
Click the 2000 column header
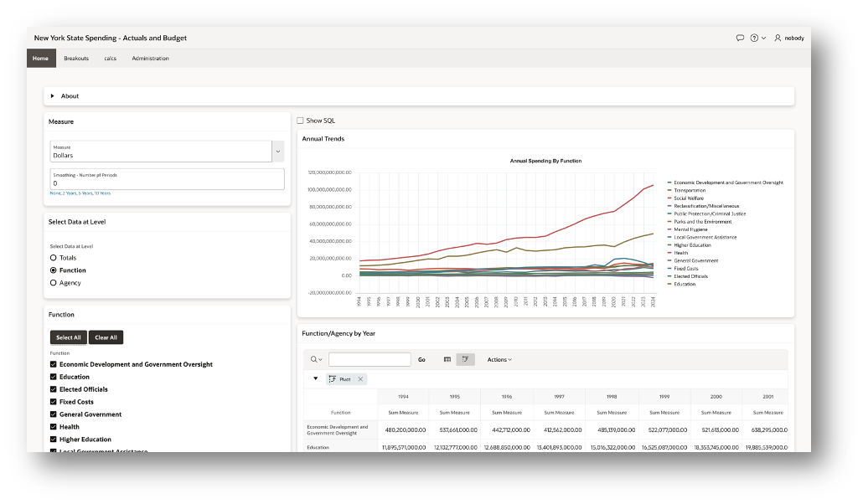[x=716, y=396]
